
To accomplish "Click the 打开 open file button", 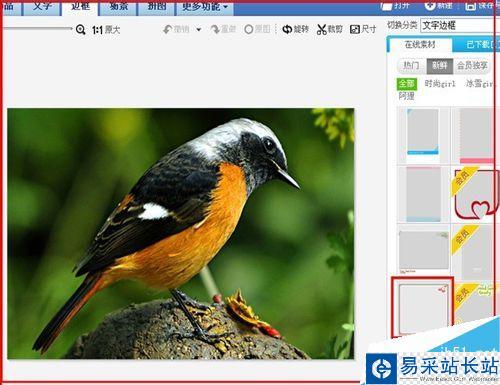I will tap(396, 6).
